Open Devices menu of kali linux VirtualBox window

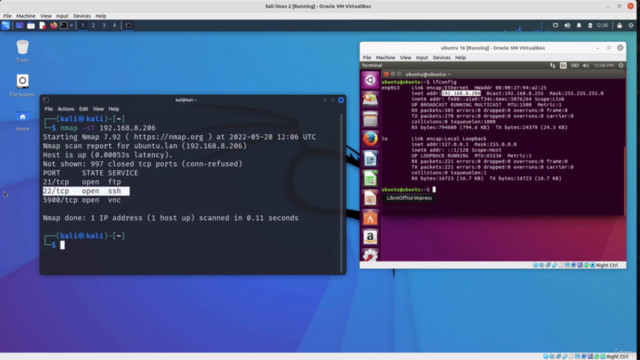point(82,16)
